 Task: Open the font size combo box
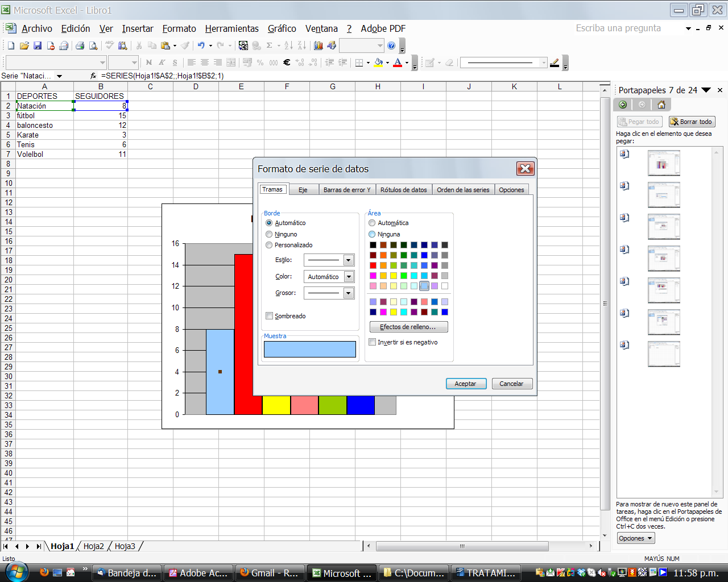click(x=123, y=63)
